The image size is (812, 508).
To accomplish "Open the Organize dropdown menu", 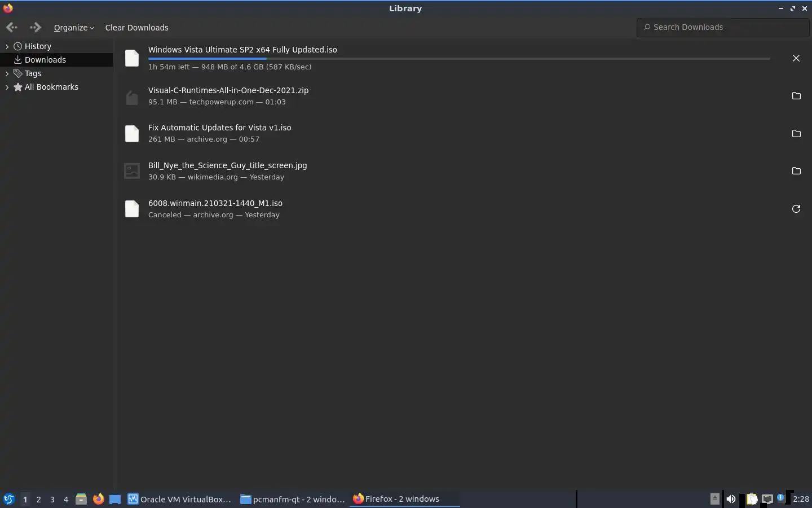I will click(74, 28).
